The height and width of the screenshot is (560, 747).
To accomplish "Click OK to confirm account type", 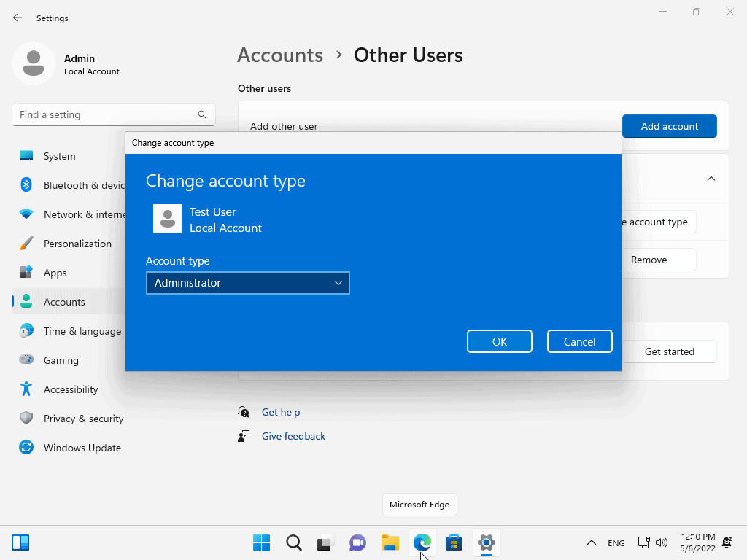I will pos(499,341).
